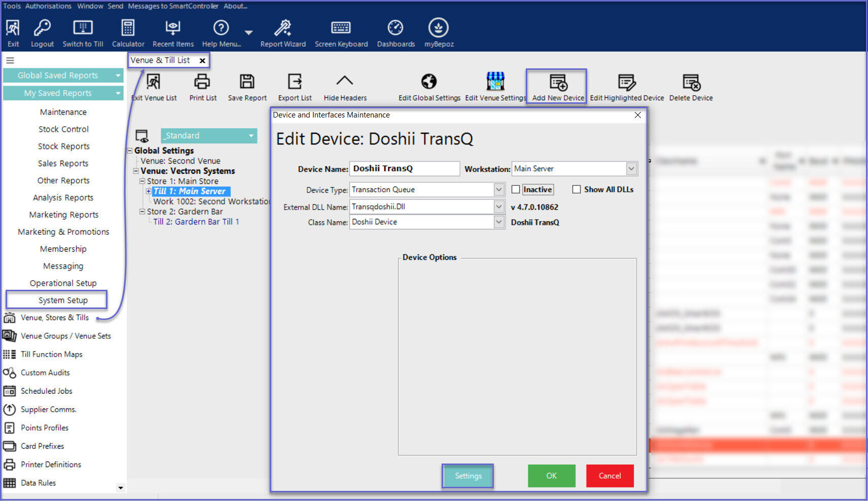Print the venue list

(203, 87)
